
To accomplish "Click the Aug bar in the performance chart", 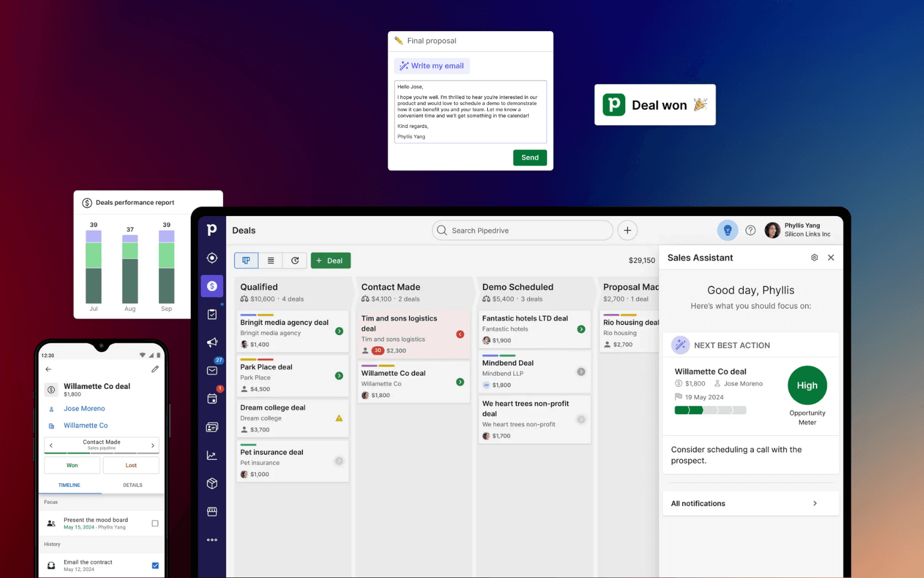I will click(130, 269).
